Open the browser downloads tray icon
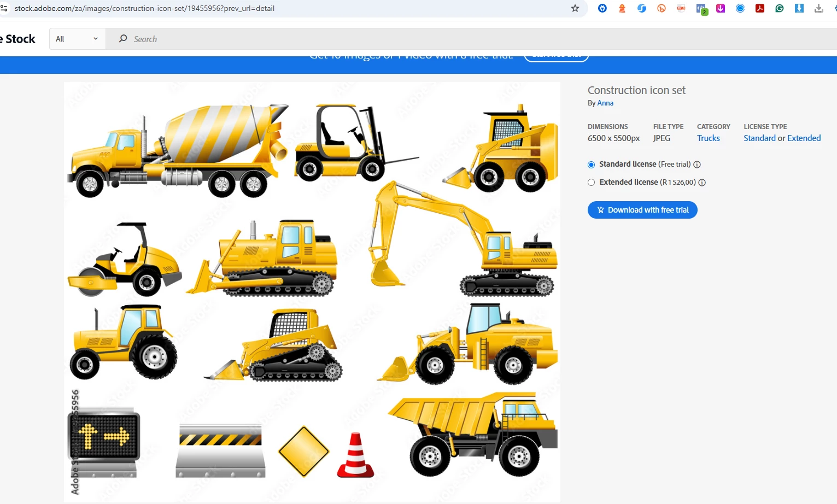This screenshot has height=504, width=837. (819, 8)
